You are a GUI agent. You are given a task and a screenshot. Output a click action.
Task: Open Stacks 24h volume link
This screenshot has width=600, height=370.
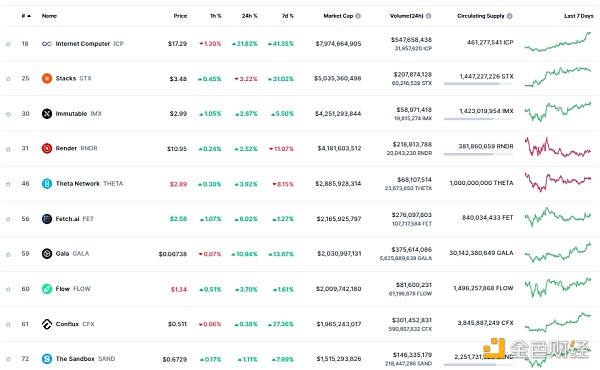click(412, 74)
